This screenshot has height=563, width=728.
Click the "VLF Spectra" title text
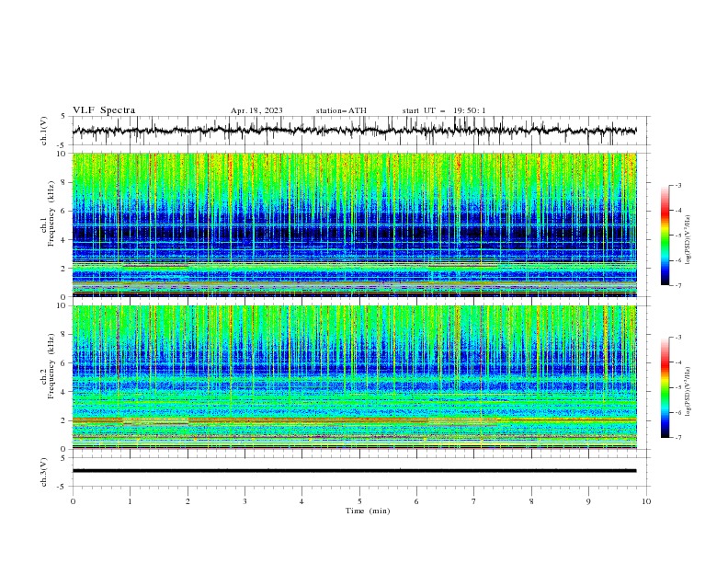(104, 110)
